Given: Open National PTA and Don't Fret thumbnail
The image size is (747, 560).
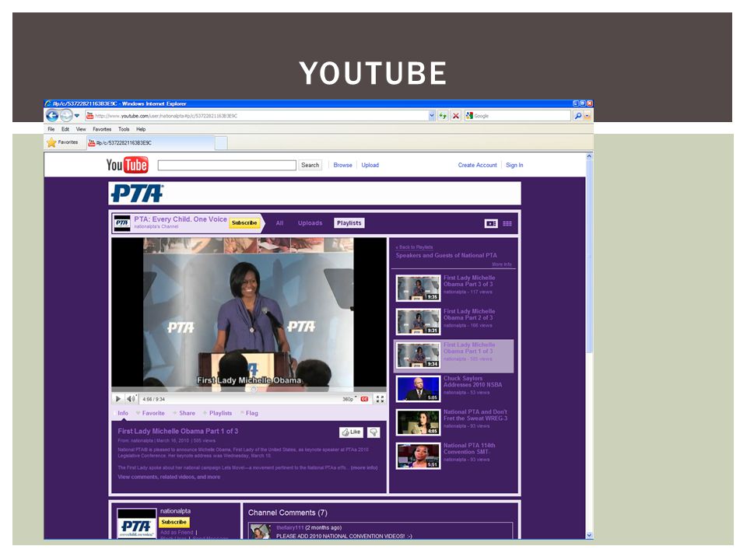Looking at the screenshot, I should [x=419, y=422].
